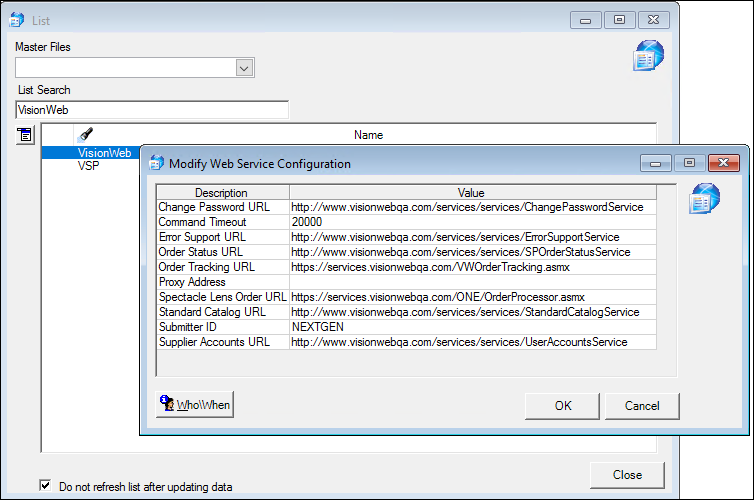Select VSP entry in the list
Screen dimensions: 754x500
(88, 166)
